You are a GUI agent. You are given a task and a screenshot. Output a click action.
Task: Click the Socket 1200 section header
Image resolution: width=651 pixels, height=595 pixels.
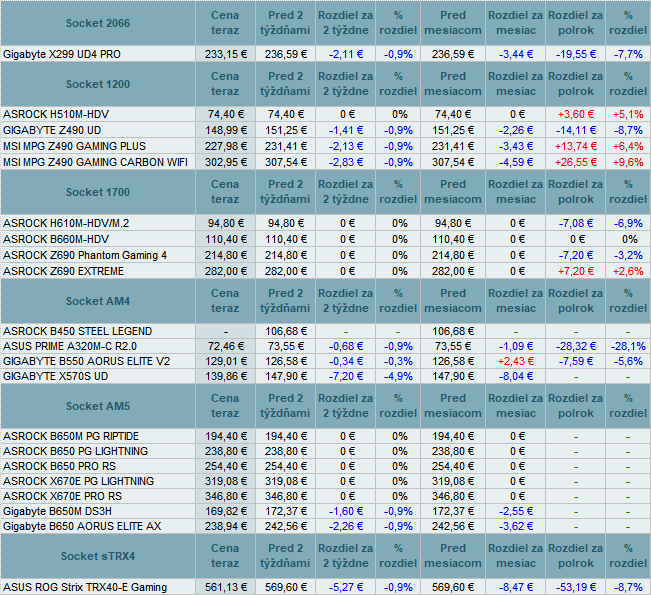point(98,84)
